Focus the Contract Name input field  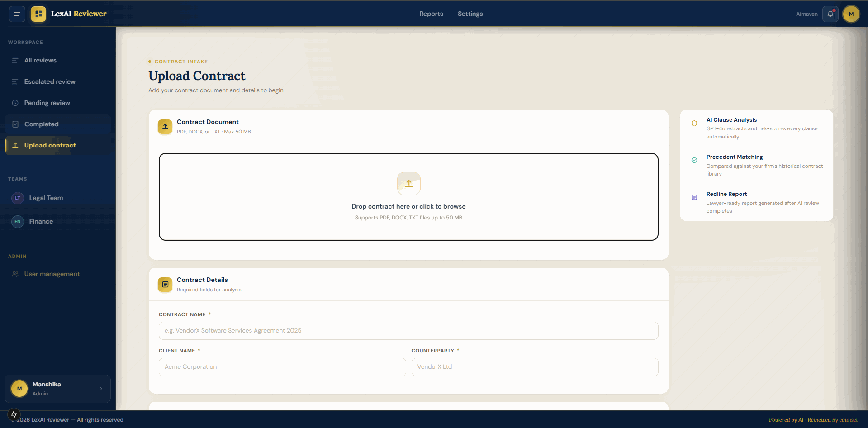408,331
